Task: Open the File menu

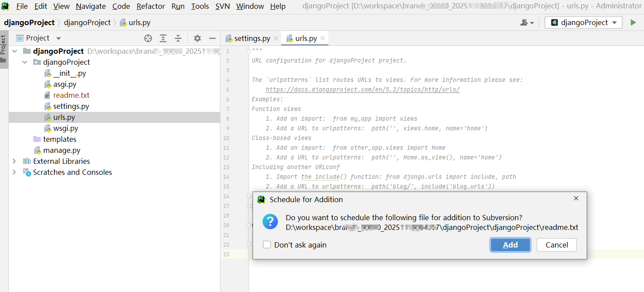Action: point(22,6)
